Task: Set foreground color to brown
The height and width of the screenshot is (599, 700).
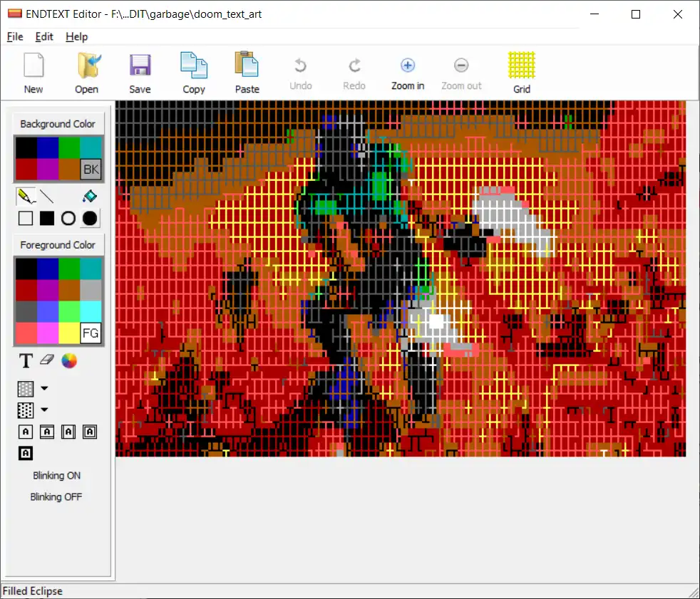Action: [x=69, y=291]
